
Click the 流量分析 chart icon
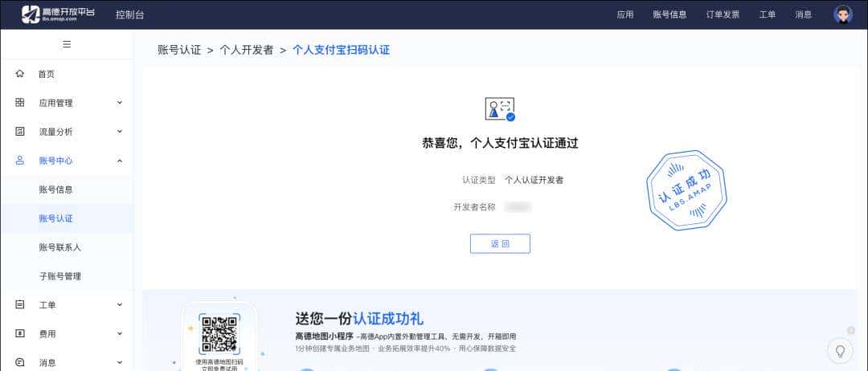coord(20,131)
